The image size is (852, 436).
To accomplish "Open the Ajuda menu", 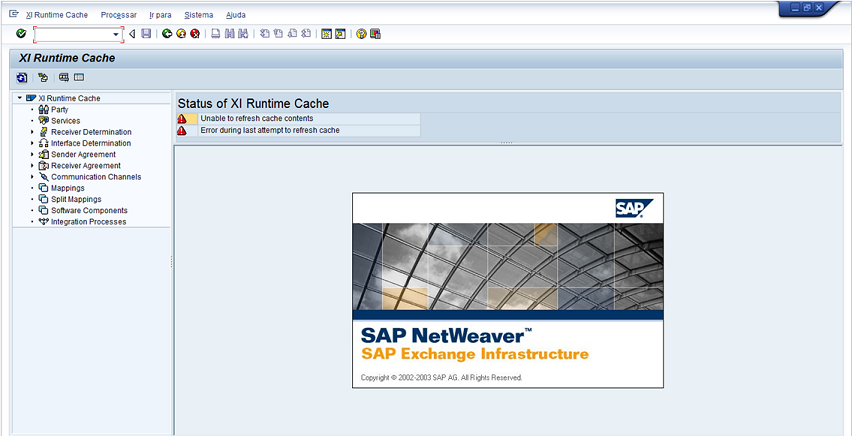I will pyautogui.click(x=236, y=15).
